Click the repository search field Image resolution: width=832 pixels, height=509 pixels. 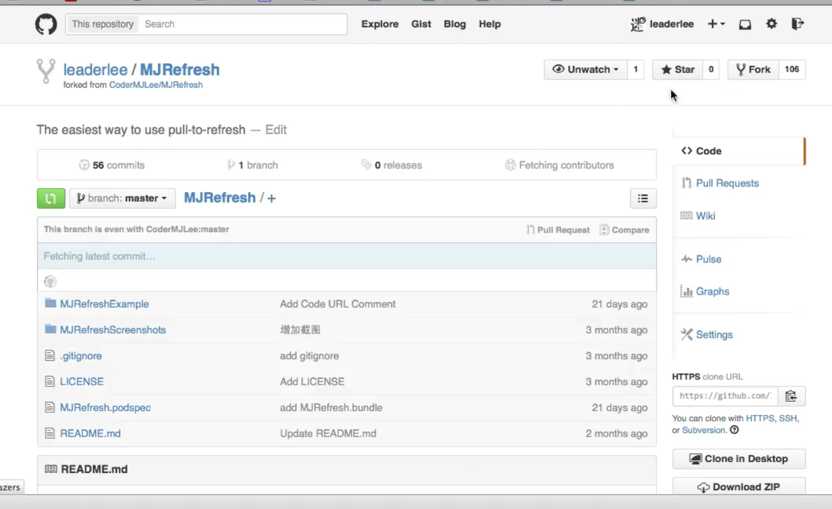click(243, 24)
